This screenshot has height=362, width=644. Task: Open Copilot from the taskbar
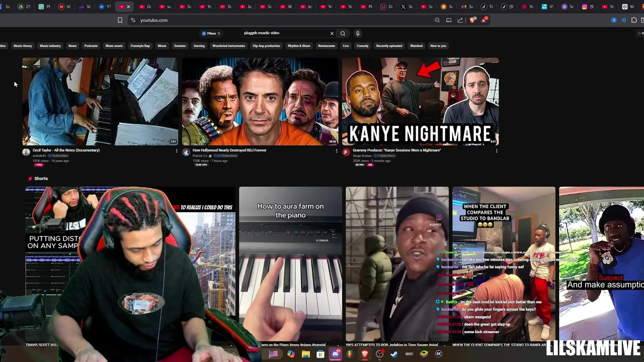tap(291, 354)
